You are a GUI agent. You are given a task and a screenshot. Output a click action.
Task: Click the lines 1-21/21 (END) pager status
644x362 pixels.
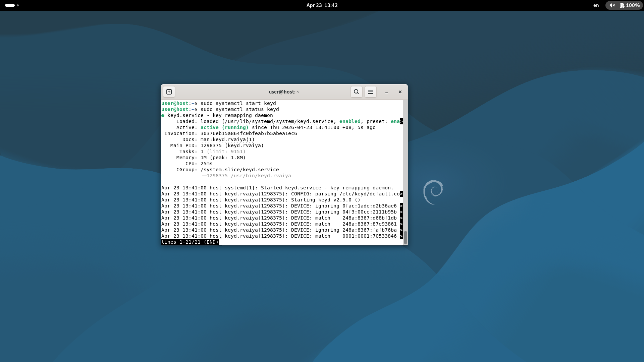190,242
